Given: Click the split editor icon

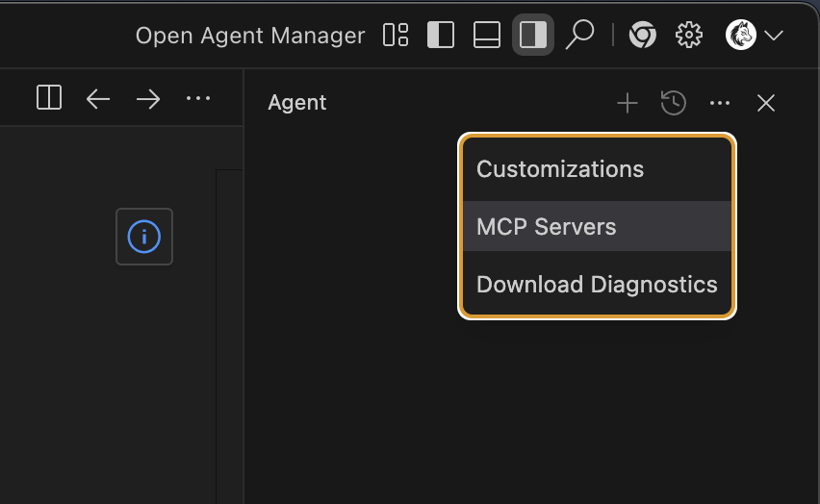Looking at the screenshot, I should coord(49,98).
